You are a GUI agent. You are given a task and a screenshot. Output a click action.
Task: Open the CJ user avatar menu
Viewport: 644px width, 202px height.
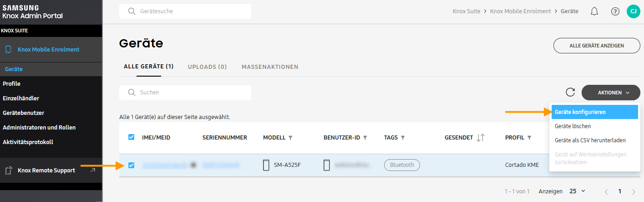[634, 11]
